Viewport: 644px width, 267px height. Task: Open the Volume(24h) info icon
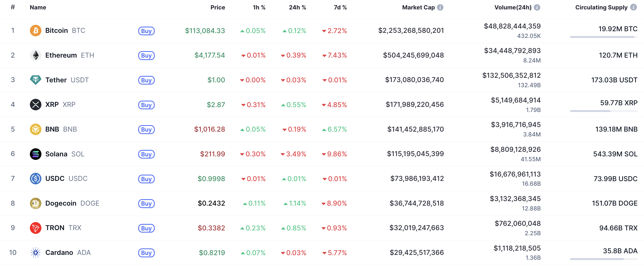[537, 8]
